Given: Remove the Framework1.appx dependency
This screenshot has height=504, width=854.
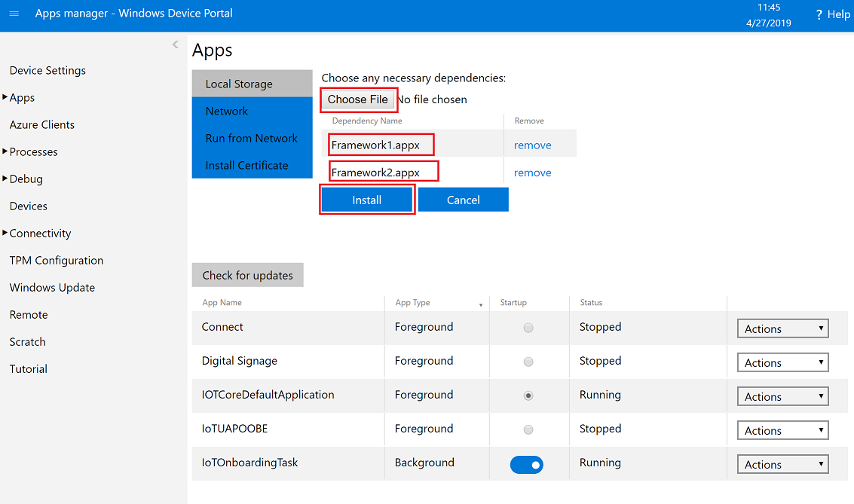Looking at the screenshot, I should (532, 145).
